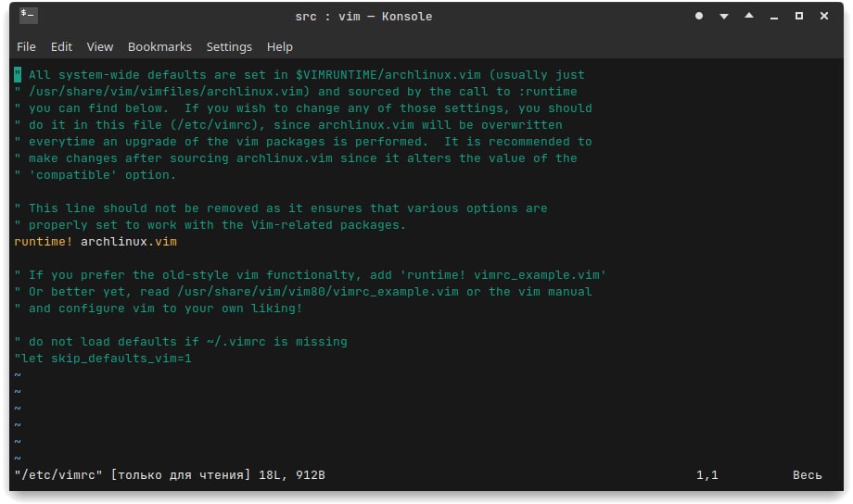Click 'archlinux.vim' after runtime! command
Viewport: 853px width, 504px height.
pyautogui.click(x=128, y=242)
